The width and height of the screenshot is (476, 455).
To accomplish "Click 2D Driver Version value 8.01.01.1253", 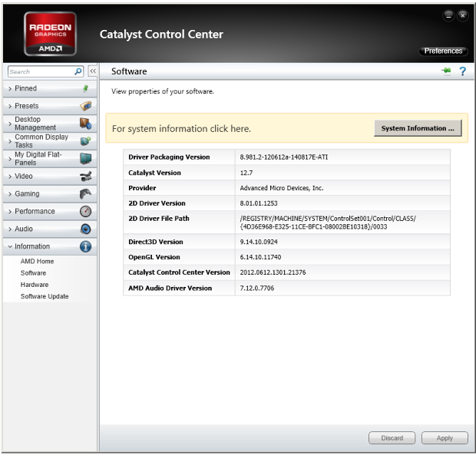I will [x=259, y=203].
